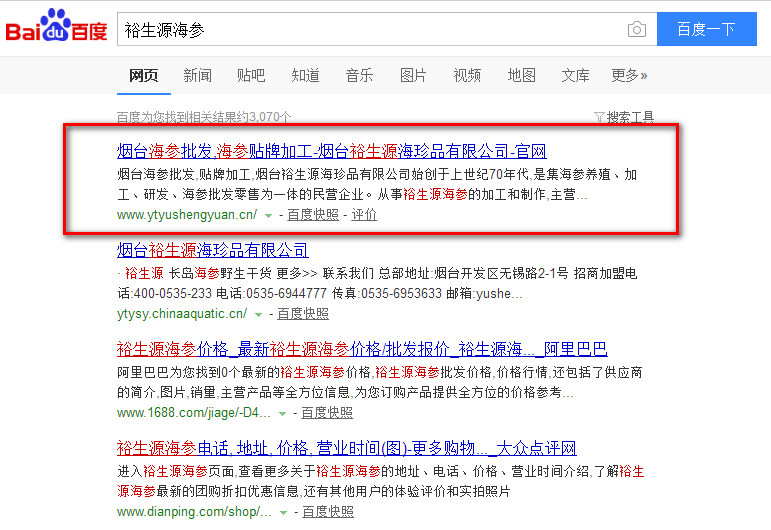
Task: Open the 知道 tab
Action: (x=305, y=75)
